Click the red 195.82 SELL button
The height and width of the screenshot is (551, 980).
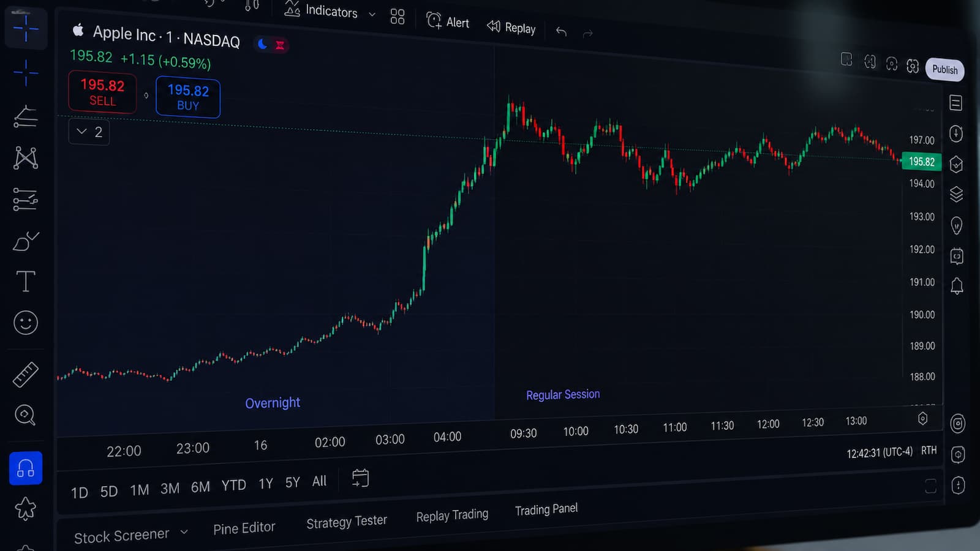[102, 92]
